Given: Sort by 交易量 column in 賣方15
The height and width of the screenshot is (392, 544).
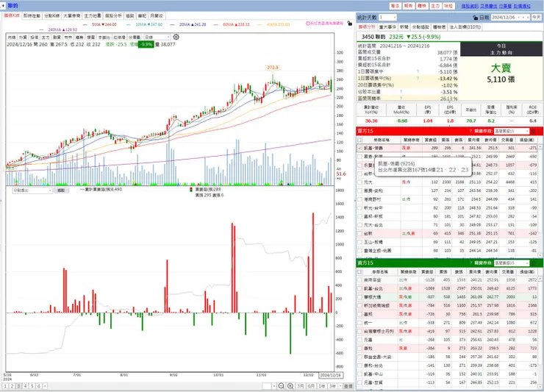Looking at the screenshot, I should [508, 272].
